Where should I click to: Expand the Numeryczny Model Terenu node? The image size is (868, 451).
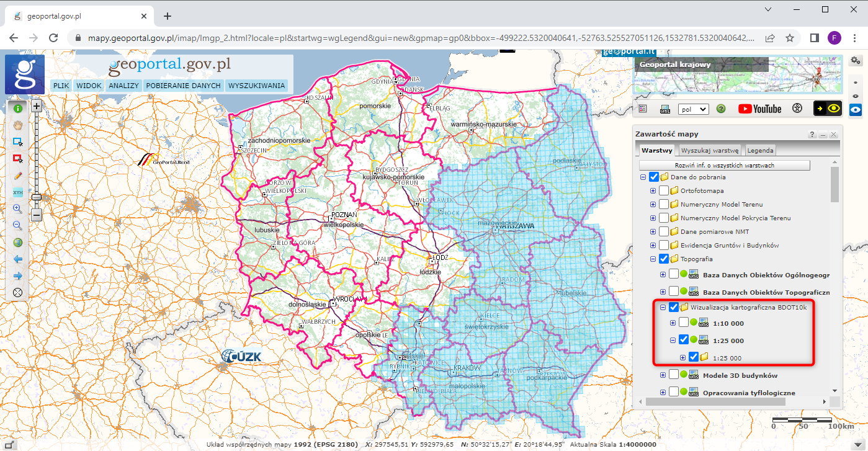pyautogui.click(x=652, y=204)
